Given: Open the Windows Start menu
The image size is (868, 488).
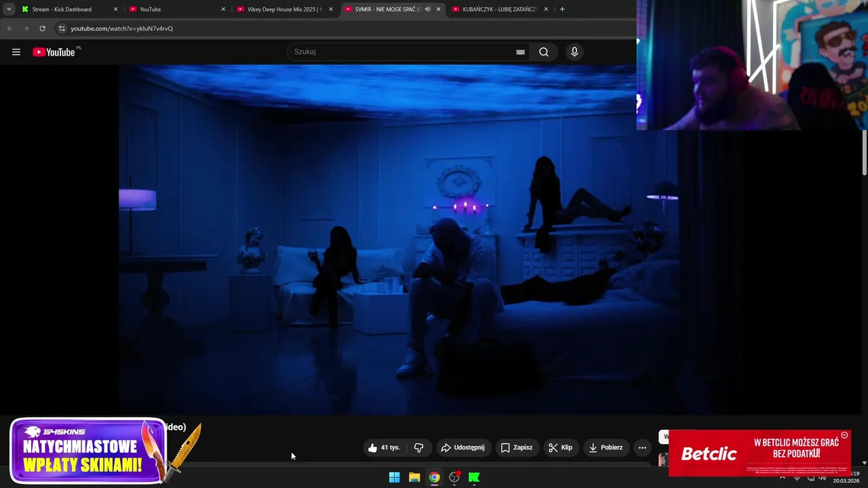Looking at the screenshot, I should 394,477.
